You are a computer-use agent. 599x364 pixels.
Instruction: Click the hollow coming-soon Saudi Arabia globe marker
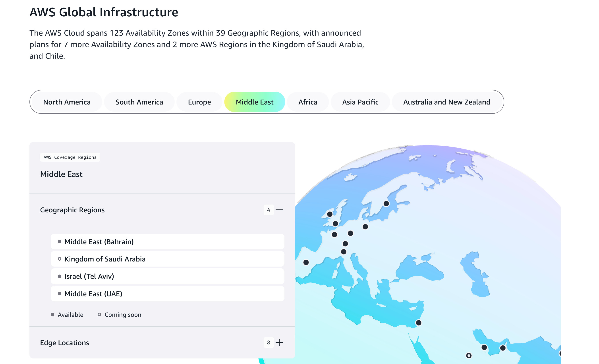click(x=468, y=356)
